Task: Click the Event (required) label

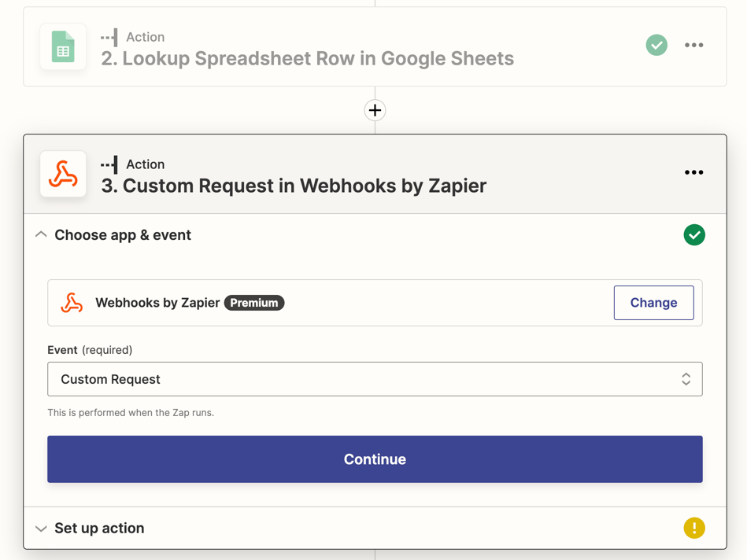Action: [90, 350]
